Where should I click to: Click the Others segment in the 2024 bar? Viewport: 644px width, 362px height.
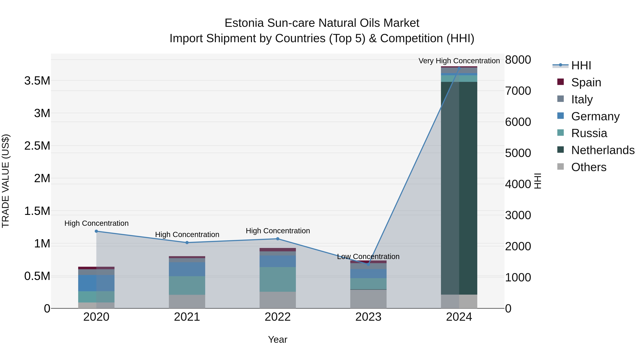tap(459, 302)
